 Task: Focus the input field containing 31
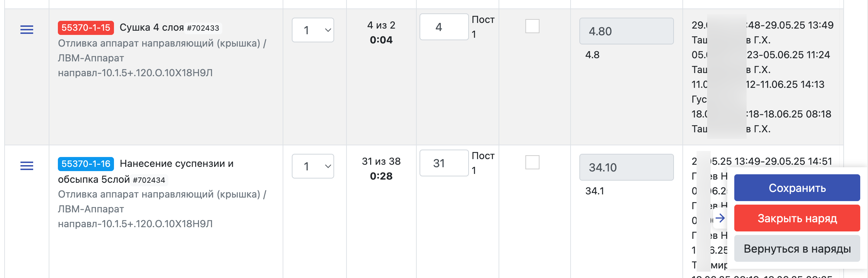444,163
